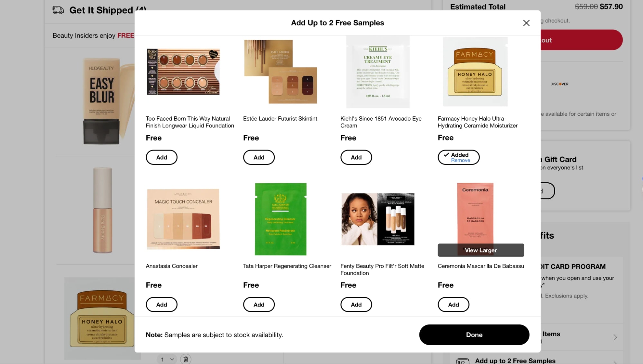The width and height of the screenshot is (643, 364).
Task: Click the shipping truck icon top left
Action: (57, 10)
